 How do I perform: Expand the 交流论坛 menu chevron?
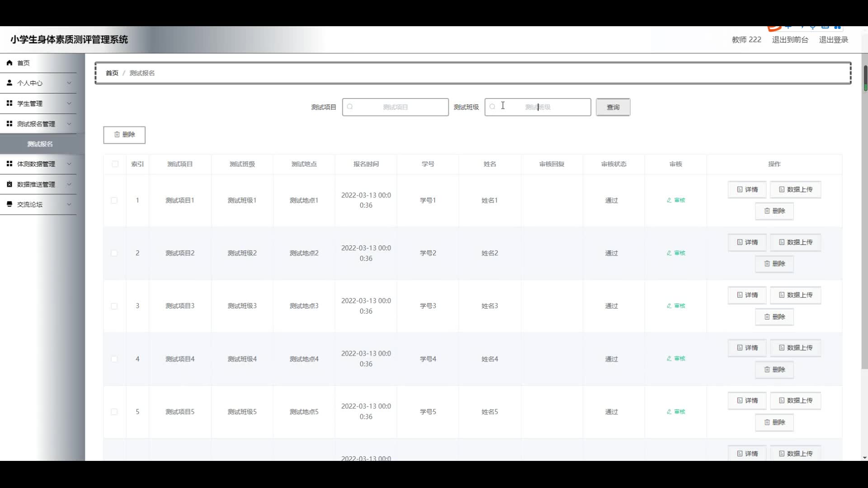click(x=69, y=204)
